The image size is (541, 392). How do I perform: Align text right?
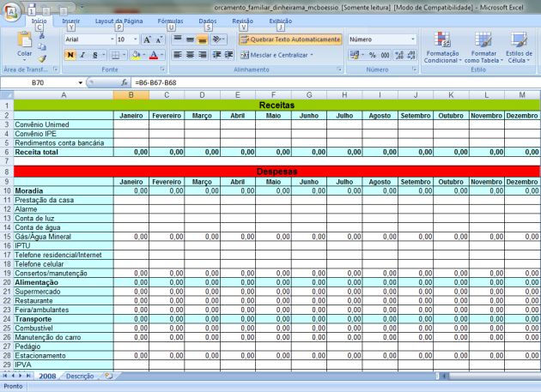203,55
